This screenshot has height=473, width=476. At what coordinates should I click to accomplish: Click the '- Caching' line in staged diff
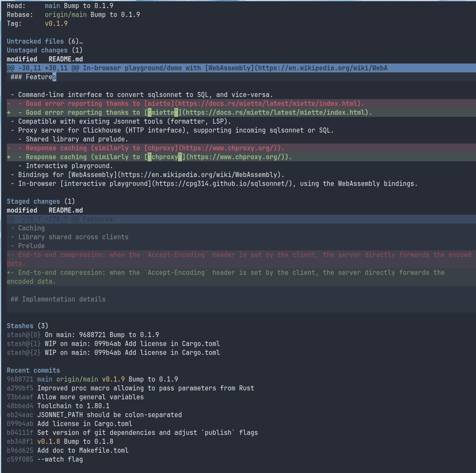[241, 228]
